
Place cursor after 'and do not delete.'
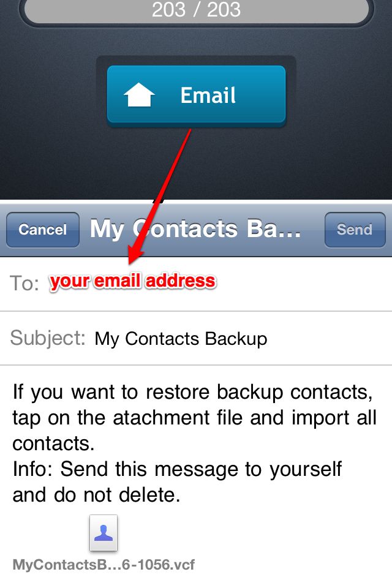(x=182, y=495)
